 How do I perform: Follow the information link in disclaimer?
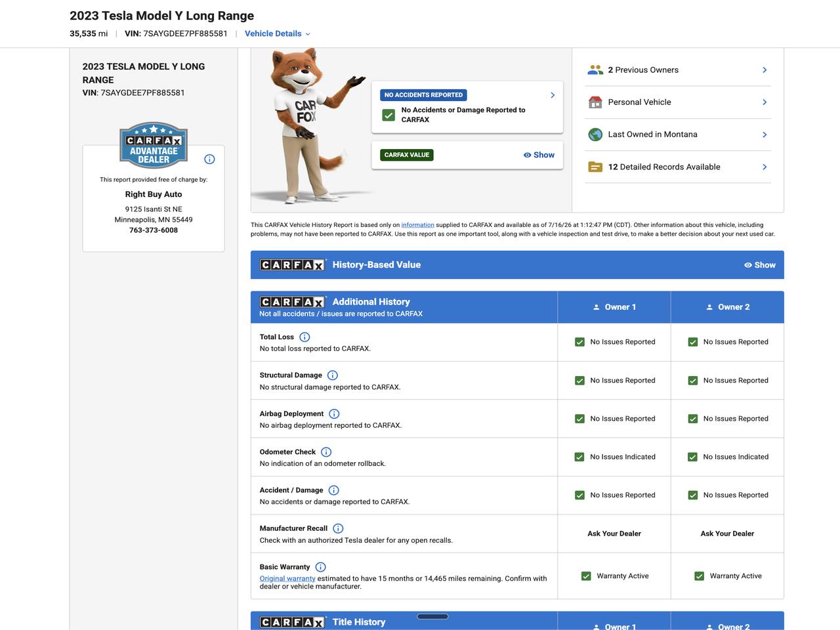pyautogui.click(x=418, y=225)
